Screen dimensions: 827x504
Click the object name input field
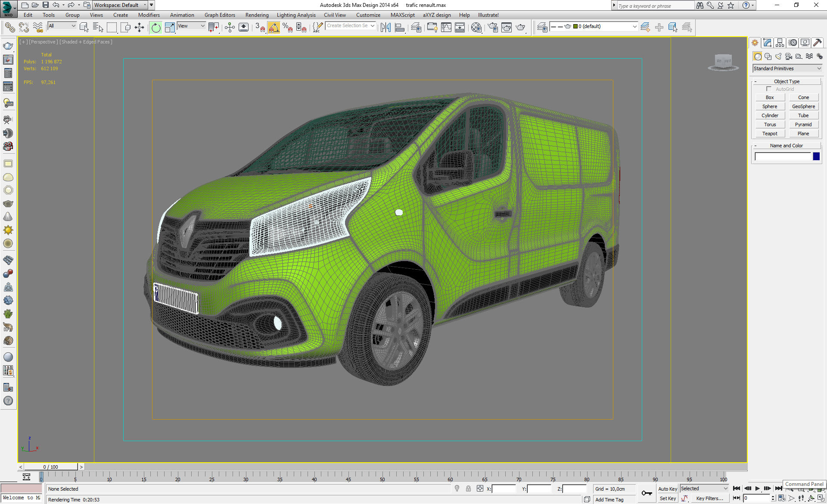point(783,156)
